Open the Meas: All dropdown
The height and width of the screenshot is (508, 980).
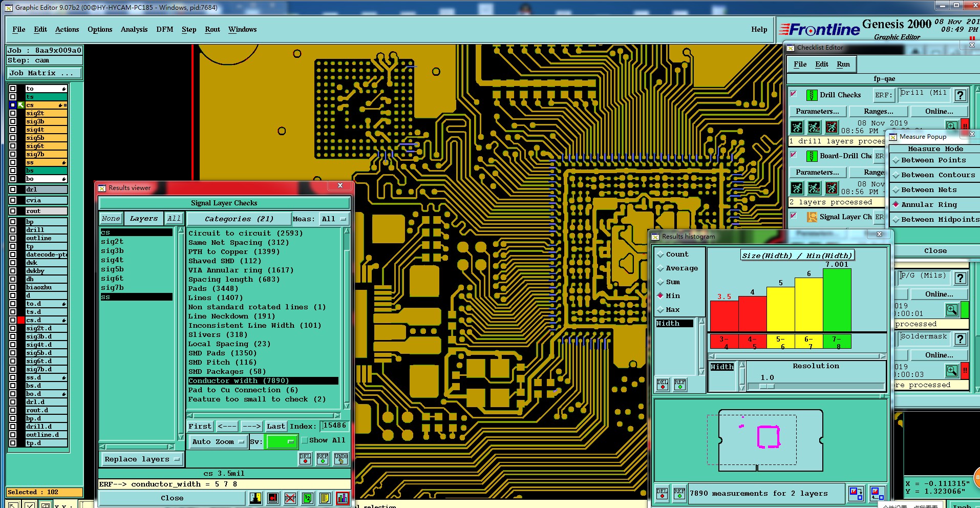coord(334,219)
